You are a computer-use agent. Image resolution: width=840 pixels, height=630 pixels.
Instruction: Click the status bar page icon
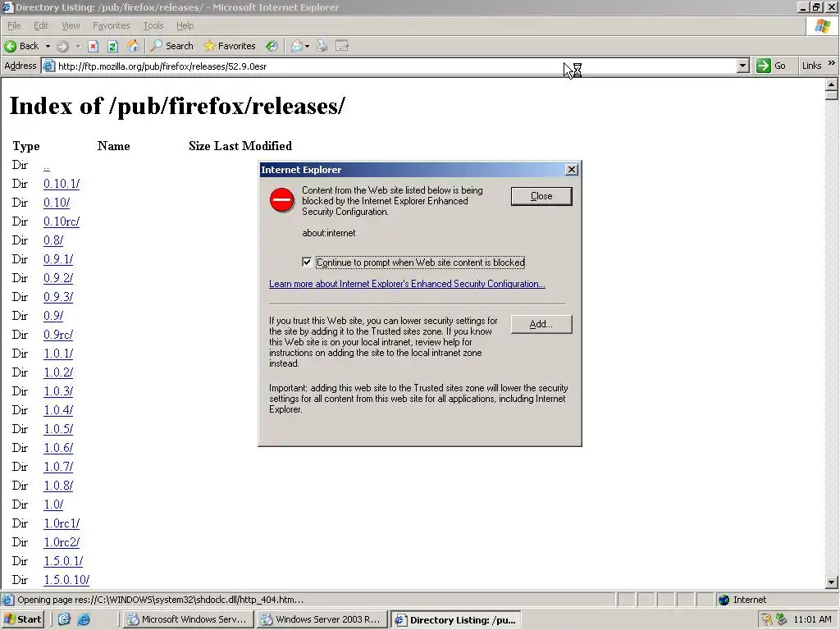point(7,600)
